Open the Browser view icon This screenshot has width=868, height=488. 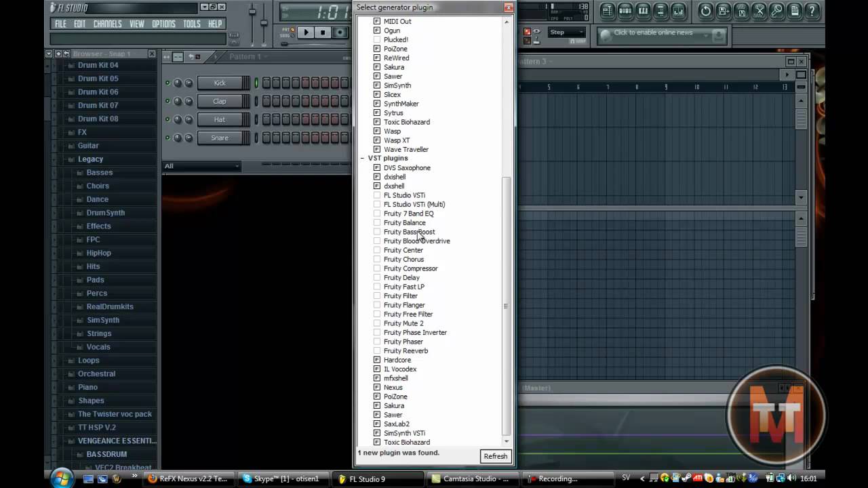click(660, 11)
